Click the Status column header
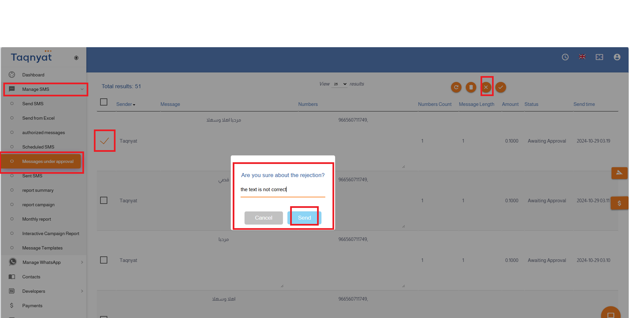644x318 pixels. (x=531, y=104)
